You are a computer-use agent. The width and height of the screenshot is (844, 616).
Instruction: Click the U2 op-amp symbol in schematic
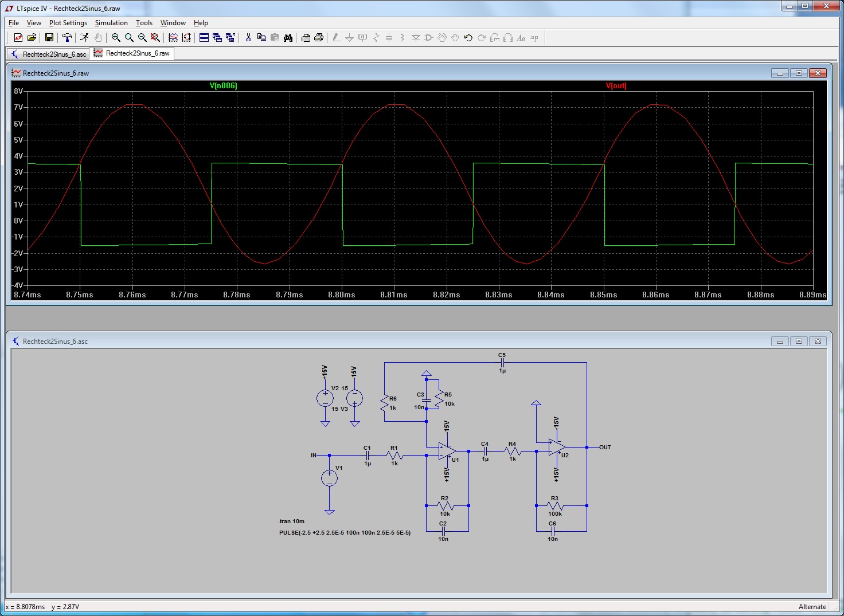coord(557,448)
